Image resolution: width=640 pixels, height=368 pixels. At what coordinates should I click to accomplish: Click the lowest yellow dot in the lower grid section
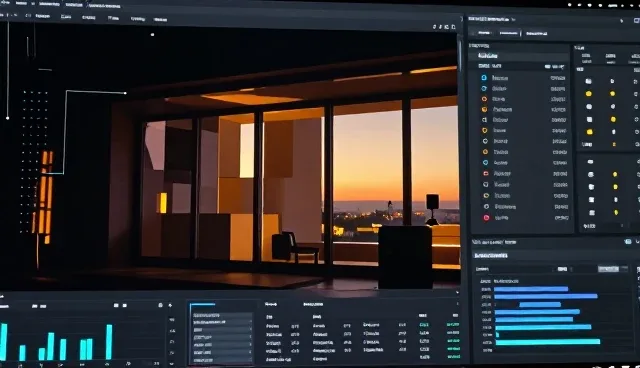(616, 213)
